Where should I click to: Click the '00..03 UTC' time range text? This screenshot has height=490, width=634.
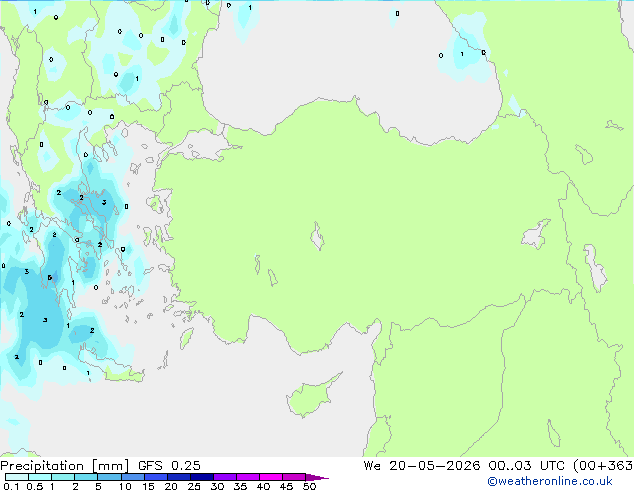pyautogui.click(x=526, y=466)
